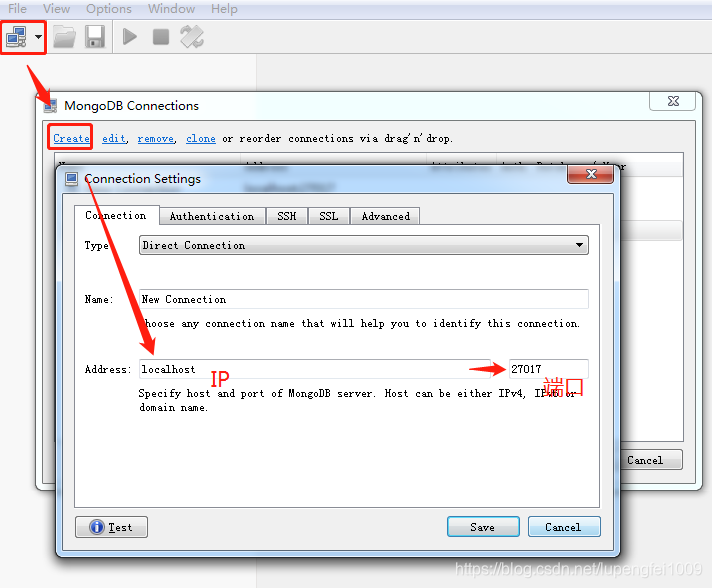Expand the Type Direct Connection dropdown
The width and height of the screenshot is (712, 588).
[364, 245]
